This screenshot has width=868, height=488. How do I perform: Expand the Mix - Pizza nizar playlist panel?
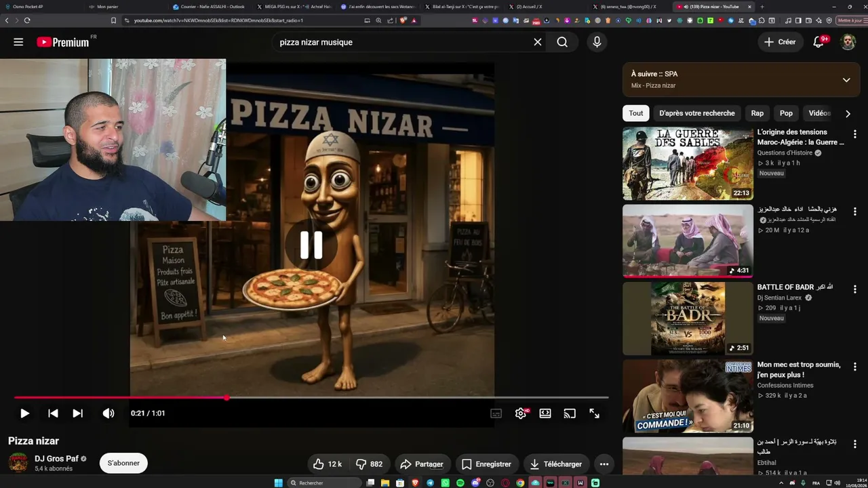click(x=846, y=80)
